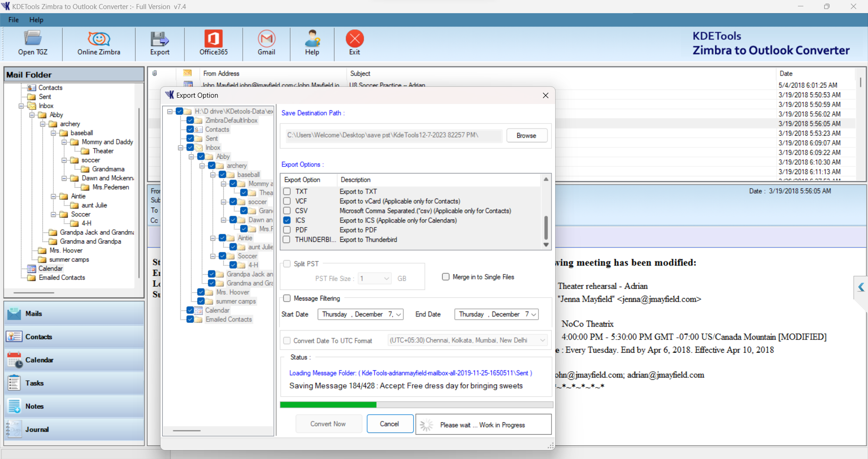This screenshot has height=459, width=868.
Task: Collapse baseball node in Mail Folder tree
Action: click(53, 133)
